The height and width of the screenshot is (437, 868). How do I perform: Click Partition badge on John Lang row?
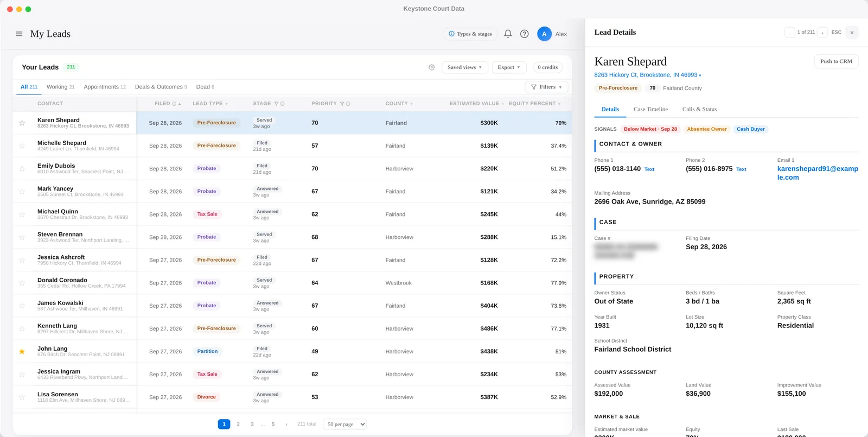(207, 352)
